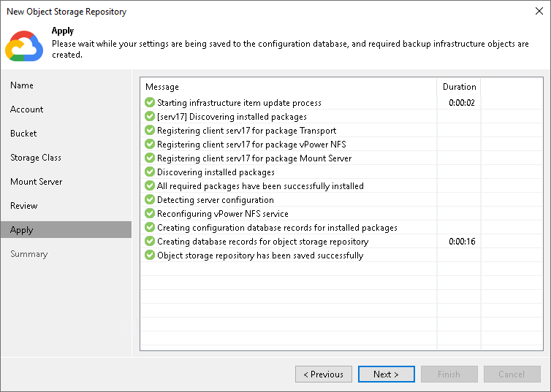The width and height of the screenshot is (551, 392).
Task: Click the bold Apply heading text
Action: tap(63, 31)
